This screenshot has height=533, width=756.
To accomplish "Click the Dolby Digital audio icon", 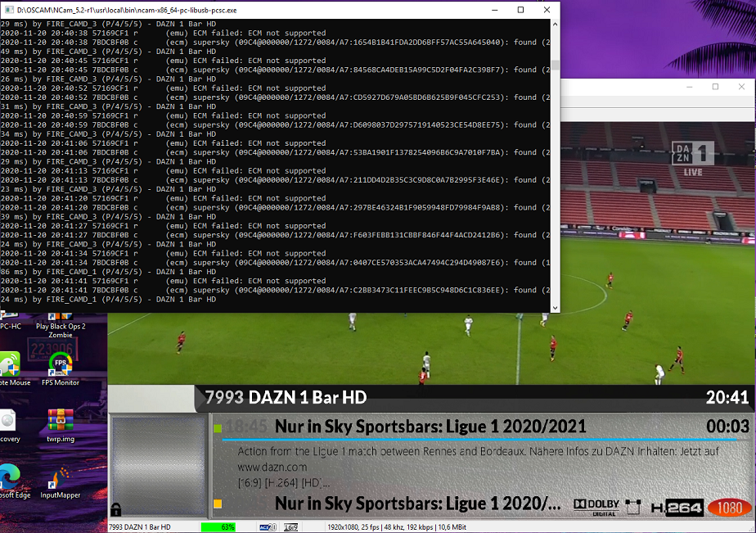I will pyautogui.click(x=596, y=507).
